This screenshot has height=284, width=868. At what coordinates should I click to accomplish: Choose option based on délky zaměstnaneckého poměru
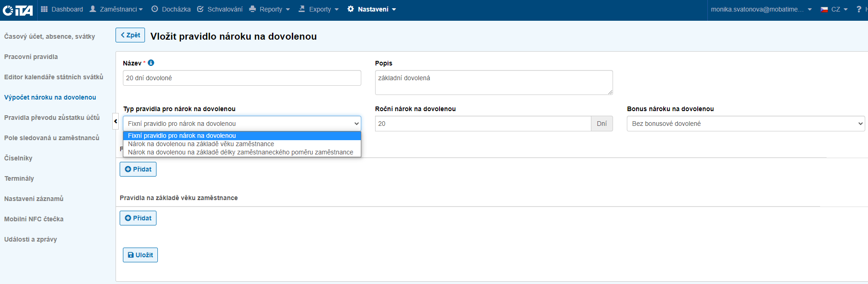point(240,152)
